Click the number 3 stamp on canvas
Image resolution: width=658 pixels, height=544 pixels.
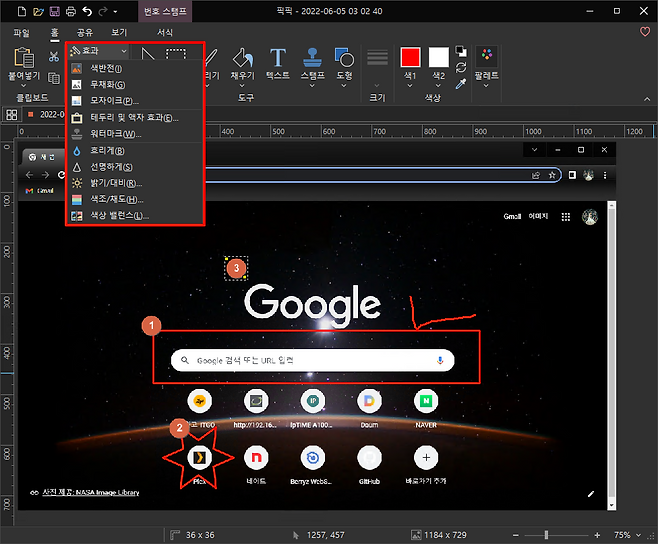[236, 268]
